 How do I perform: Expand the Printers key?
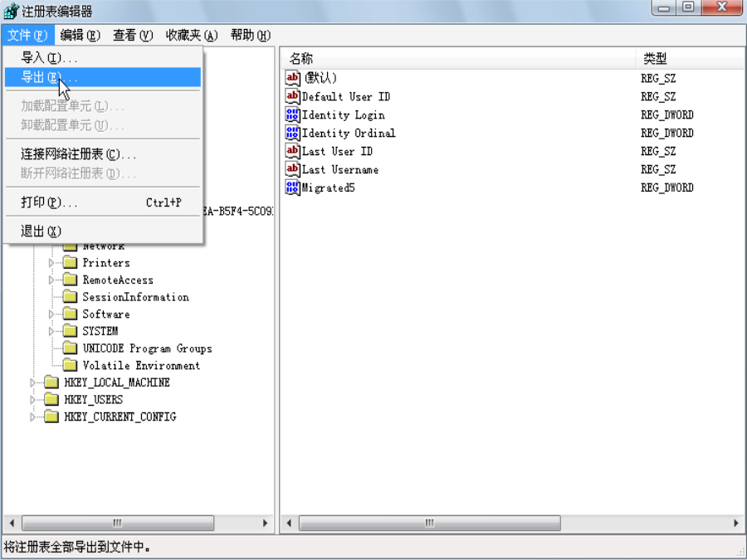click(x=51, y=263)
